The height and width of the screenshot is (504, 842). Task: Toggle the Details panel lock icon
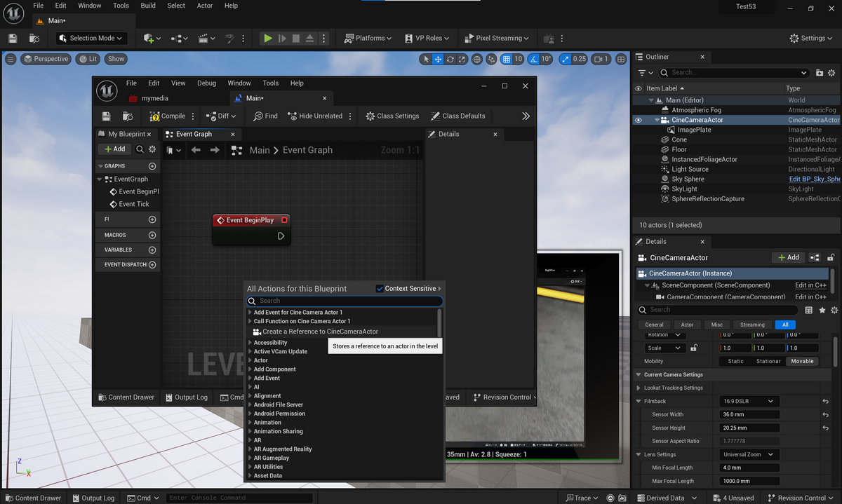[831, 257]
